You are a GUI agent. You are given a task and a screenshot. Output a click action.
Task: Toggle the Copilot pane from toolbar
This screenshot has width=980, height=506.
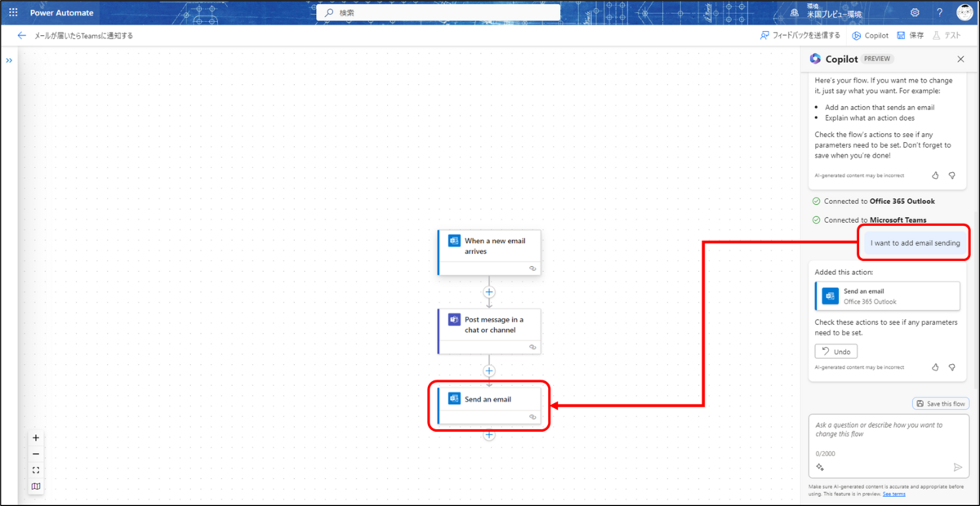click(870, 36)
